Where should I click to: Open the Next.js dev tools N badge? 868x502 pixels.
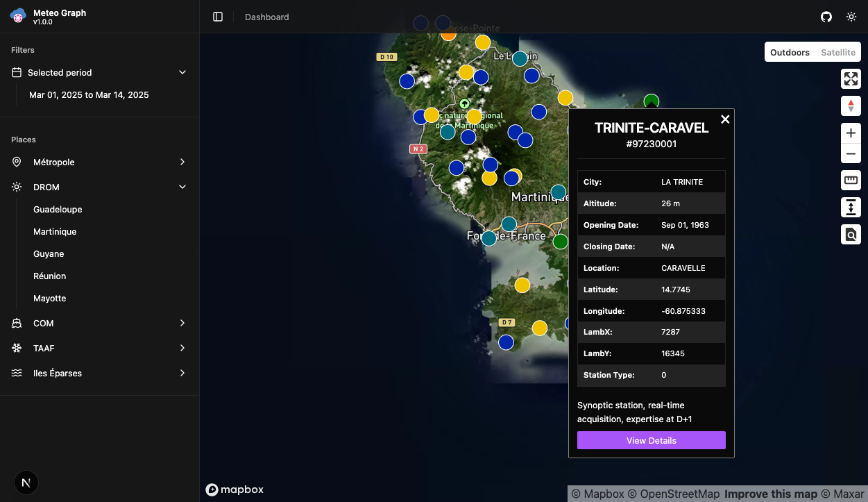(x=26, y=482)
